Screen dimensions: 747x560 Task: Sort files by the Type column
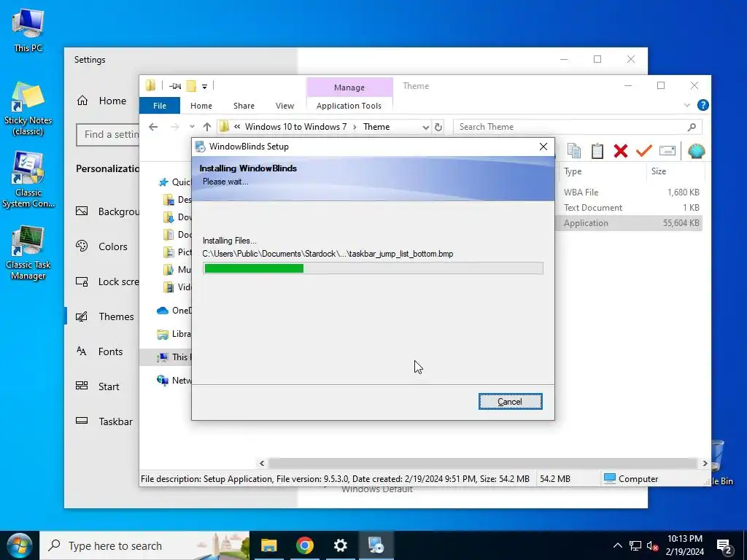click(600, 171)
